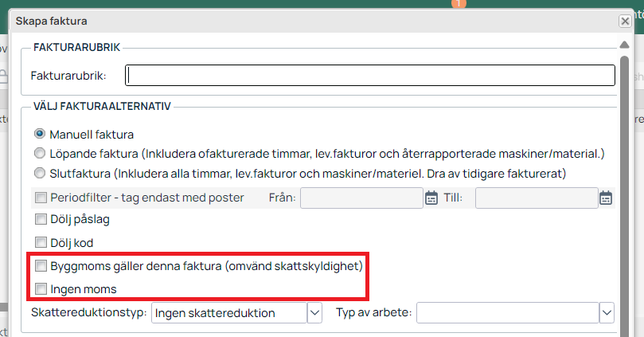Enable Byggmoms omvänd skattskyldighet checkbox
The height and width of the screenshot is (337, 644).
41,266
